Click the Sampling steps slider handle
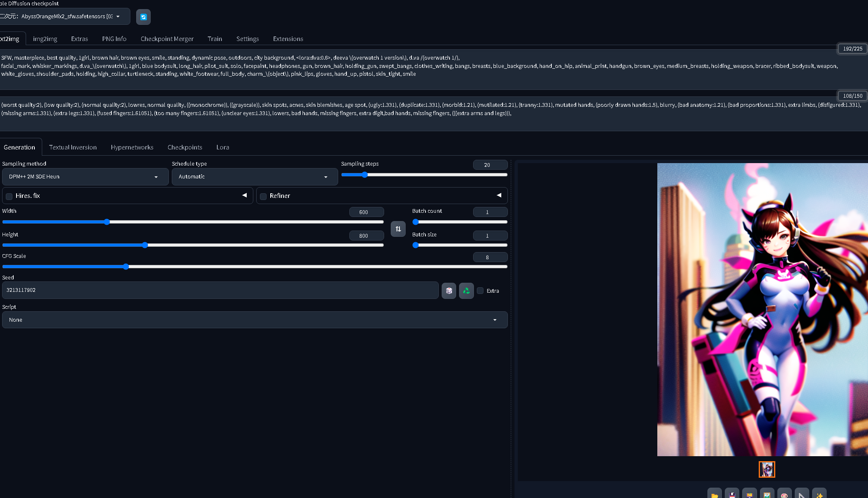Viewport: 868px width, 498px height. (365, 175)
